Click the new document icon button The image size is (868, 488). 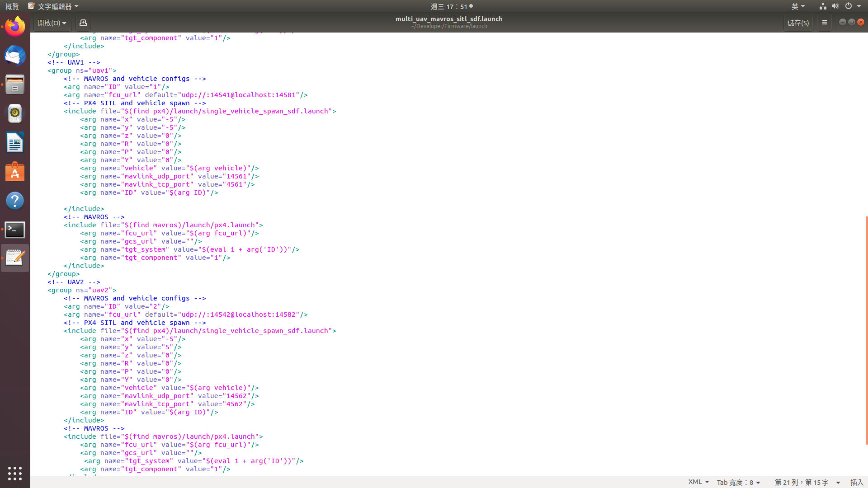pos(83,23)
